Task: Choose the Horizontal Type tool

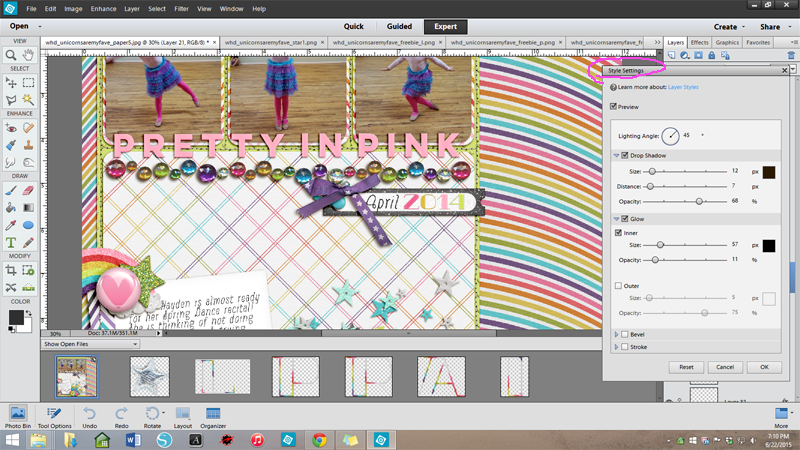Action: (10, 241)
